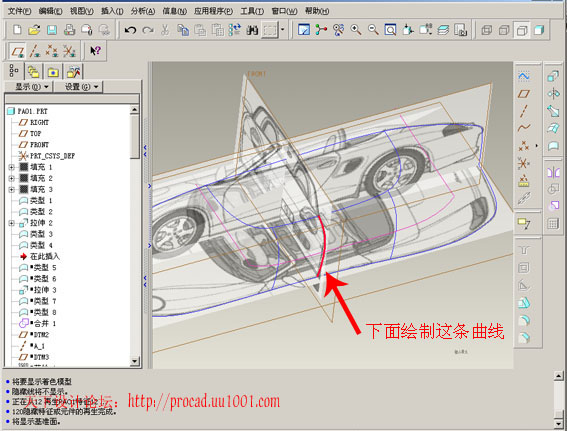Refit the model to the screen
Viewport: 567px width, 431px height.
click(x=390, y=29)
